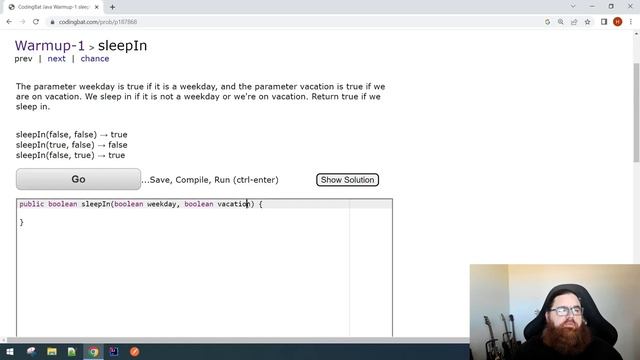Screen dimensions: 640x360
Task: Open the Windows Start menu
Action: tap(10, 352)
